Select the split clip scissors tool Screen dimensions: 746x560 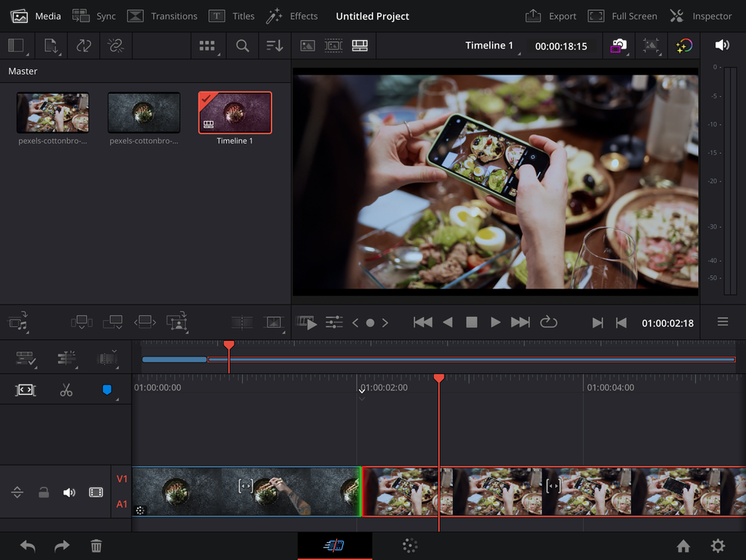pyautogui.click(x=66, y=390)
